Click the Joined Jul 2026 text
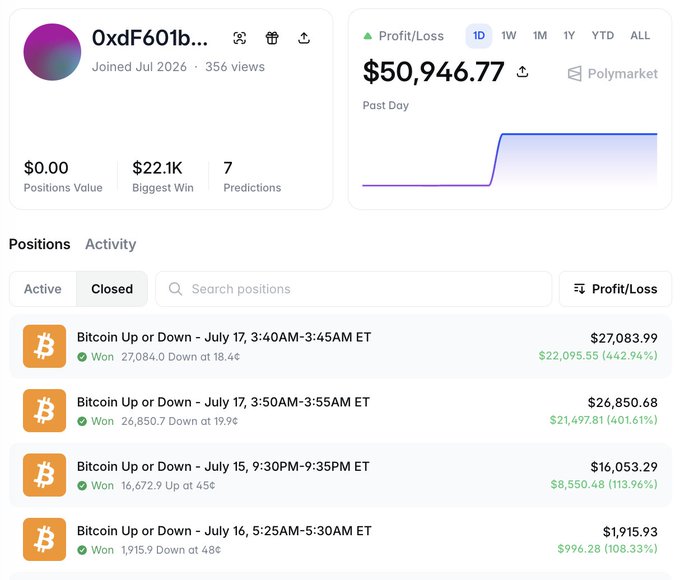Screen dimensions: 680x580 139,67
